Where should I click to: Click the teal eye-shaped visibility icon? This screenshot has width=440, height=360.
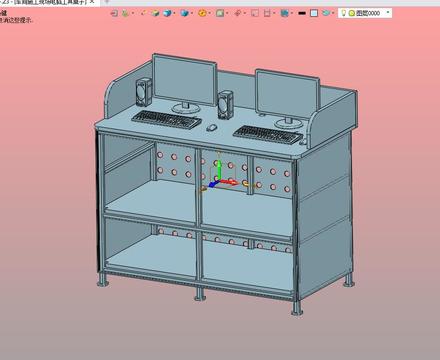tap(326, 13)
